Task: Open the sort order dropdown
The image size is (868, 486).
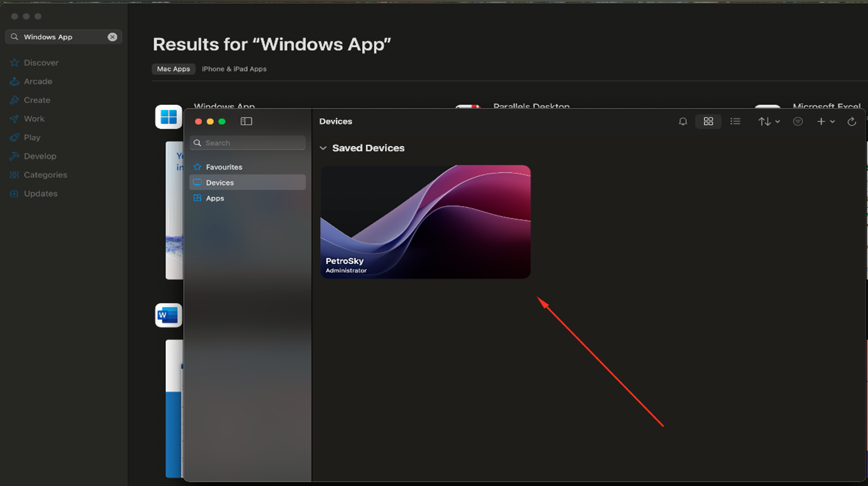Action: coord(768,122)
